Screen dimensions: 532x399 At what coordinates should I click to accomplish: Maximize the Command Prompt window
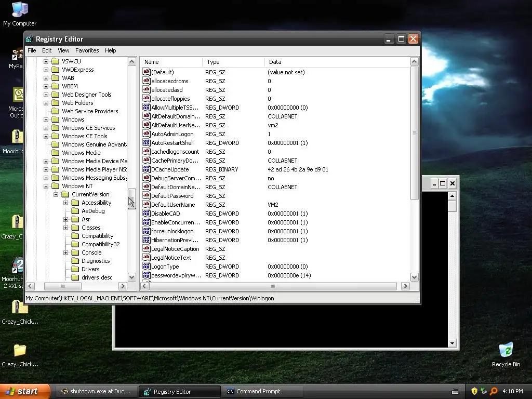coord(443,183)
